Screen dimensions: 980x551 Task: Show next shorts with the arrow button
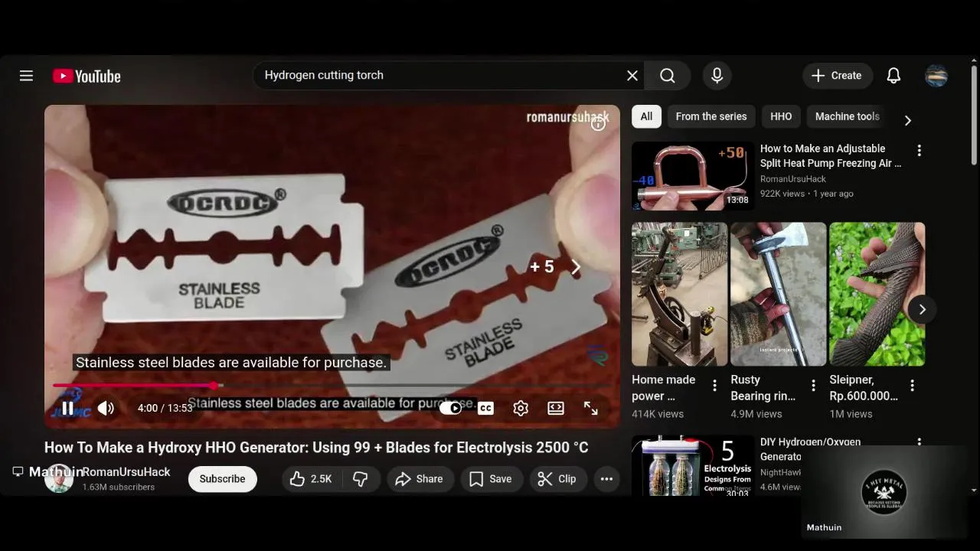[x=922, y=309]
